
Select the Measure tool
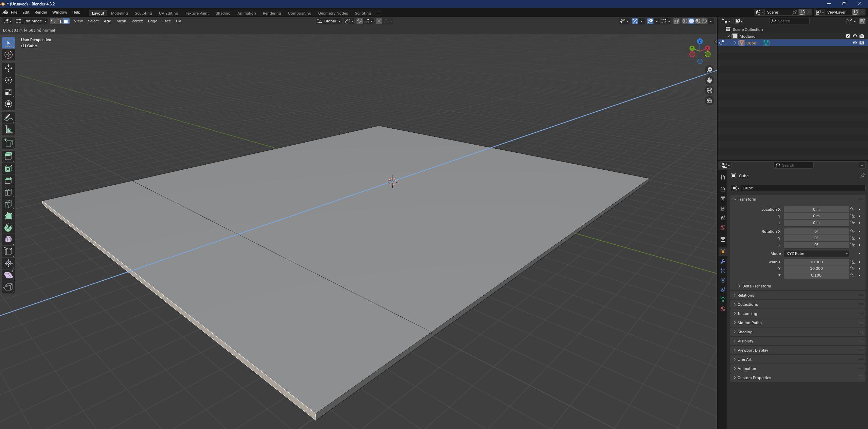pyautogui.click(x=8, y=130)
